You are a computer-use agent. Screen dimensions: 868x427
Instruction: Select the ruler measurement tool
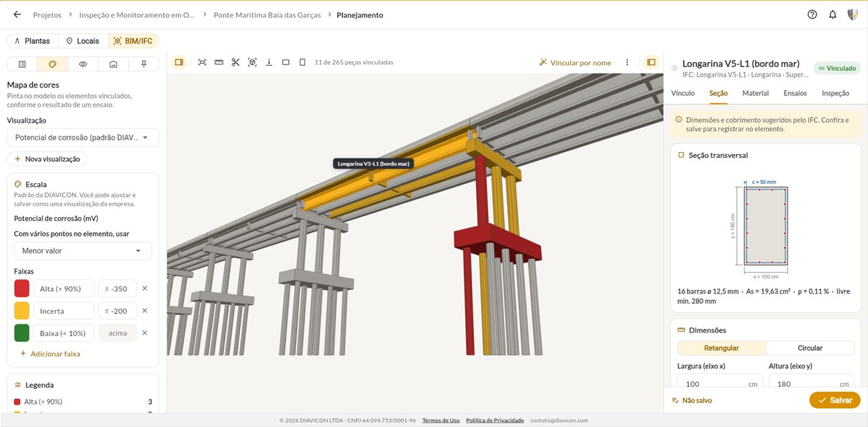coord(219,62)
